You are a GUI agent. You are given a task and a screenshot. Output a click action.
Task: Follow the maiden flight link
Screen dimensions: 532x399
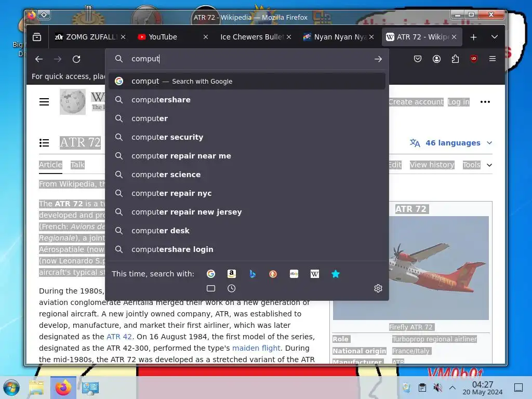pos(256,348)
